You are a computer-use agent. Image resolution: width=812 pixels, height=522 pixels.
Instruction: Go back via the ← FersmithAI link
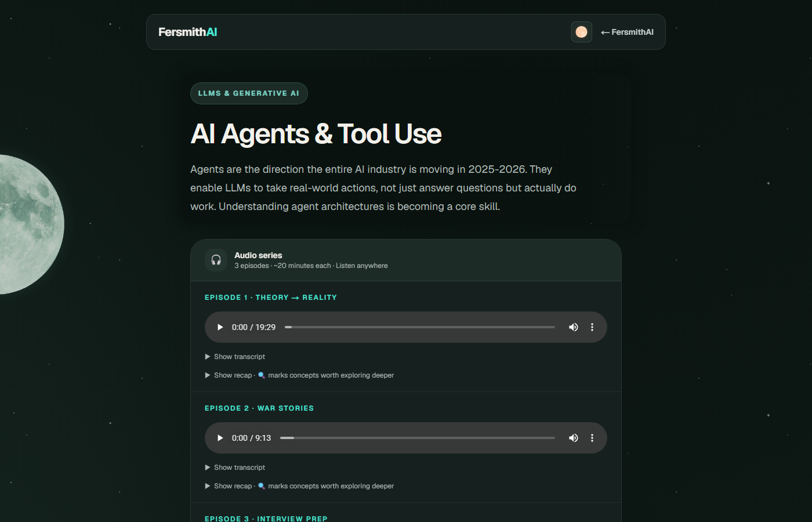tap(627, 32)
